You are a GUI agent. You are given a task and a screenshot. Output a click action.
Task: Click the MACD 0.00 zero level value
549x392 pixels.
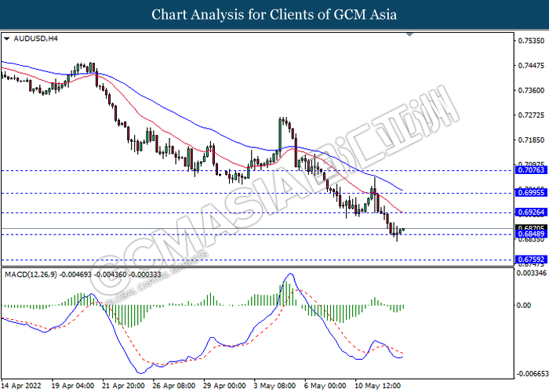click(x=524, y=306)
